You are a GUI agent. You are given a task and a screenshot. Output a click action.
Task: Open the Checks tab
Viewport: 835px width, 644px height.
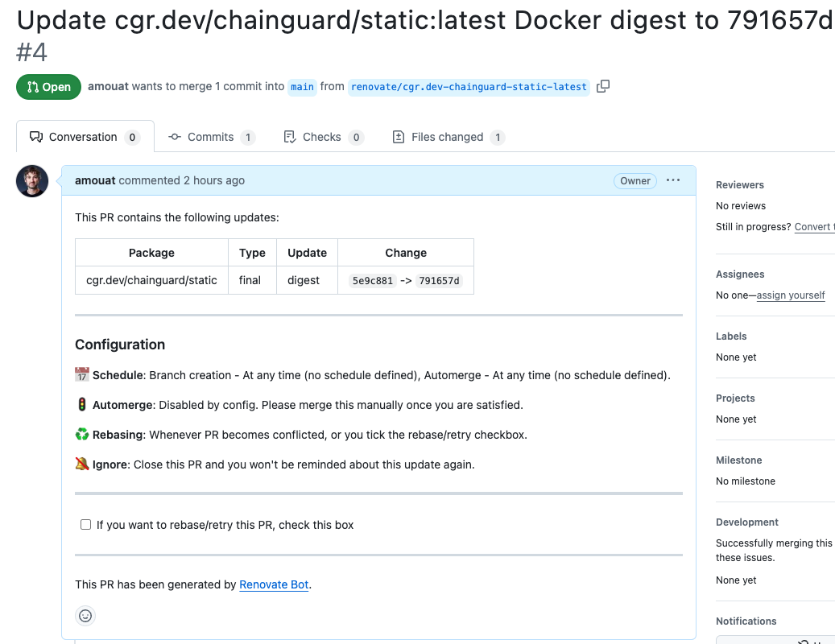323,137
